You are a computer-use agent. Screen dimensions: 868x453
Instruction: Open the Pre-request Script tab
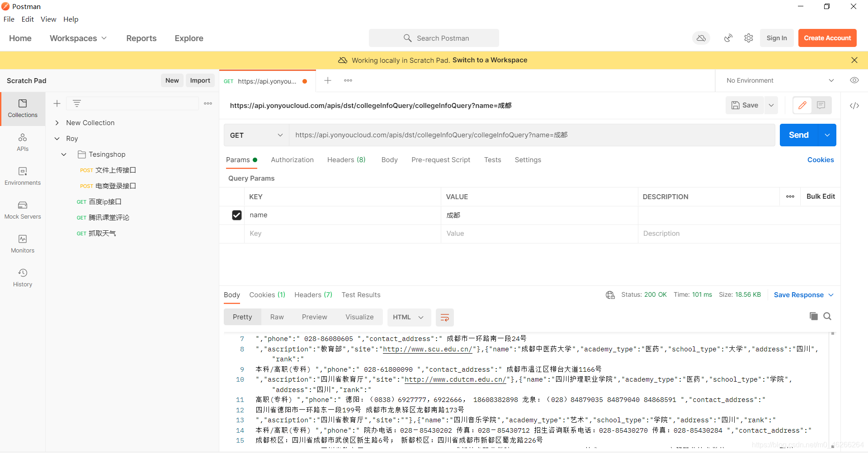point(441,160)
